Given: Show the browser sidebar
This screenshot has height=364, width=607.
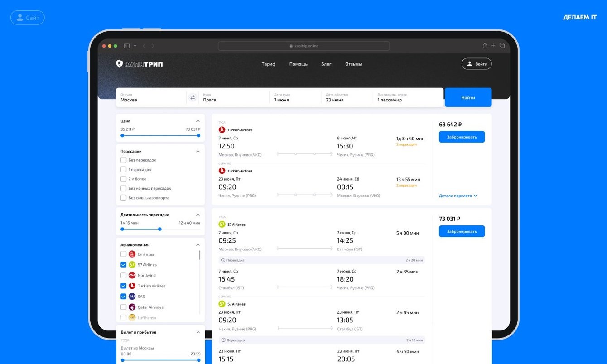Looking at the screenshot, I should [127, 46].
